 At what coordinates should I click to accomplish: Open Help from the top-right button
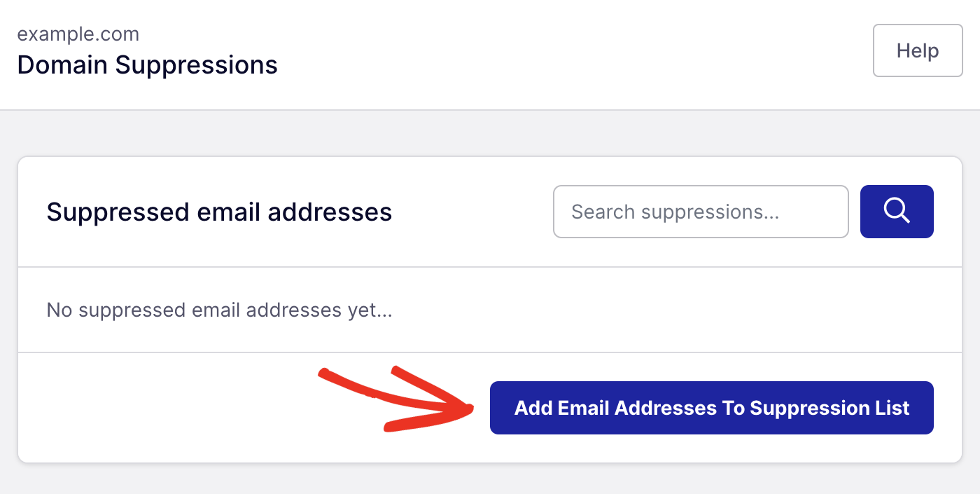point(917,50)
